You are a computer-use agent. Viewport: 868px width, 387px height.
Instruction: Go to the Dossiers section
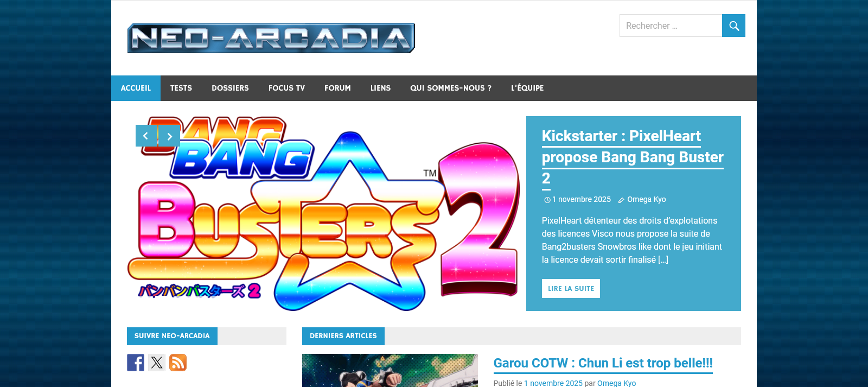point(230,88)
